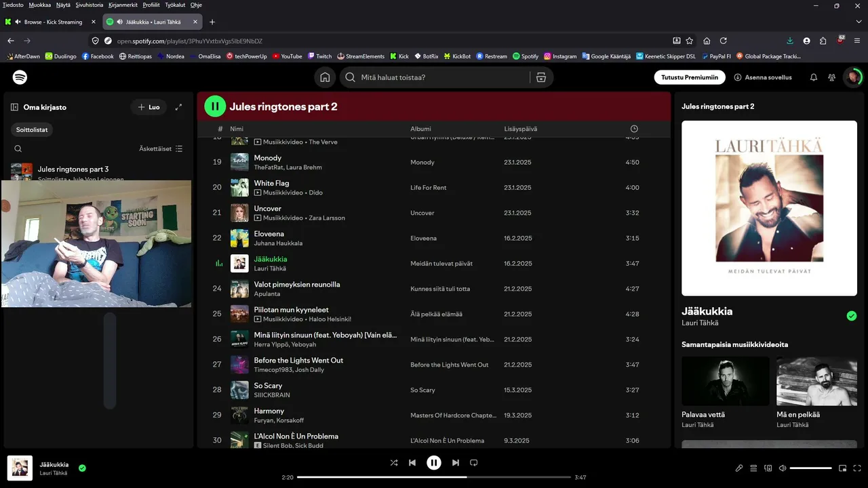
Task: Go to Spotify home via house icon
Action: (x=325, y=77)
